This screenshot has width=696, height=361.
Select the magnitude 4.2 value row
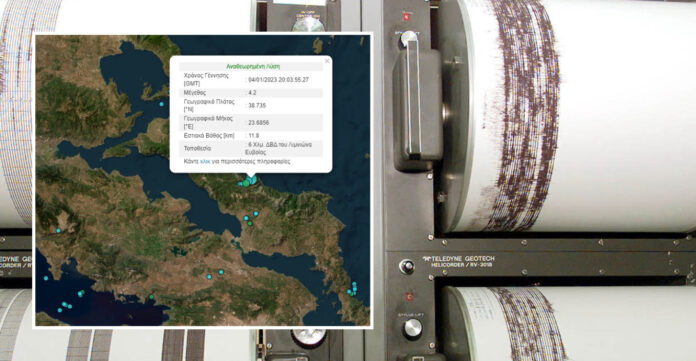(251, 93)
